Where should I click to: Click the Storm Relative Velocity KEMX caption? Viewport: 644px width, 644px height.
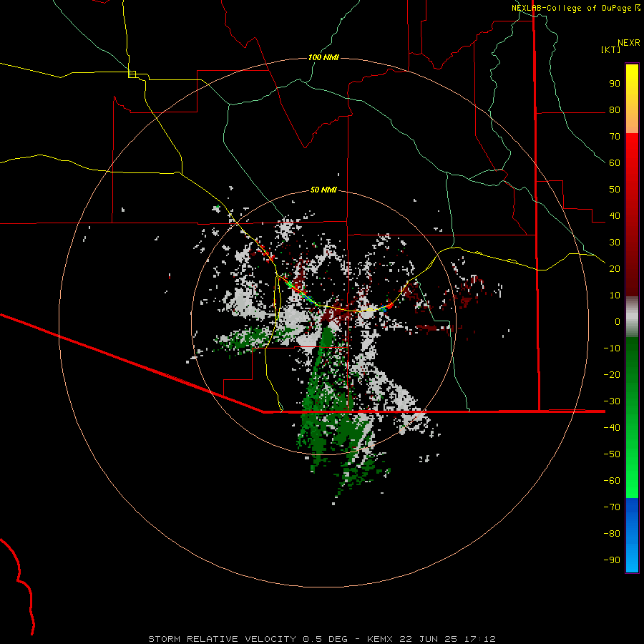(x=322, y=639)
